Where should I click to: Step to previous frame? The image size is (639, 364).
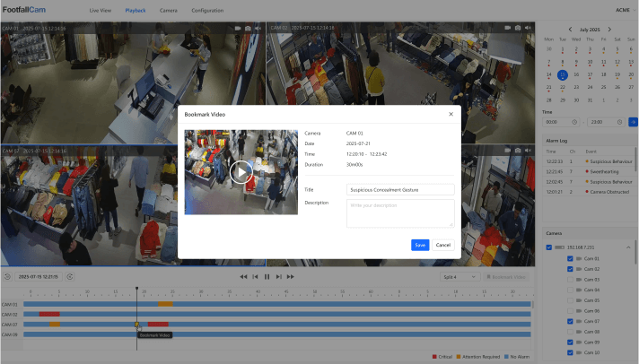tap(255, 277)
